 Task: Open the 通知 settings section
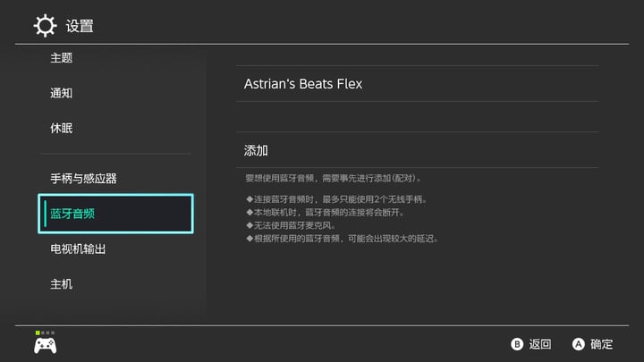tap(61, 93)
